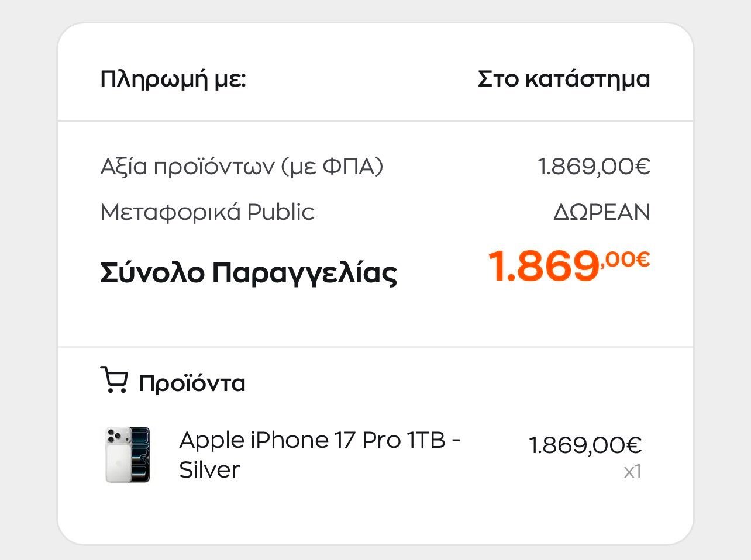Click the Αξία προϊόντων label
The width and height of the screenshot is (751, 560).
point(187,167)
